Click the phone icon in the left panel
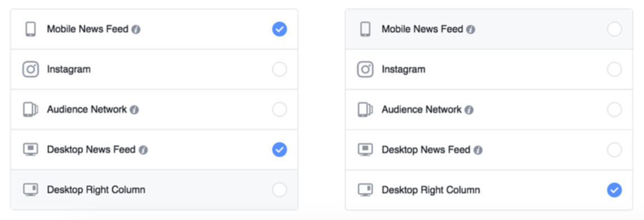 [x=30, y=29]
